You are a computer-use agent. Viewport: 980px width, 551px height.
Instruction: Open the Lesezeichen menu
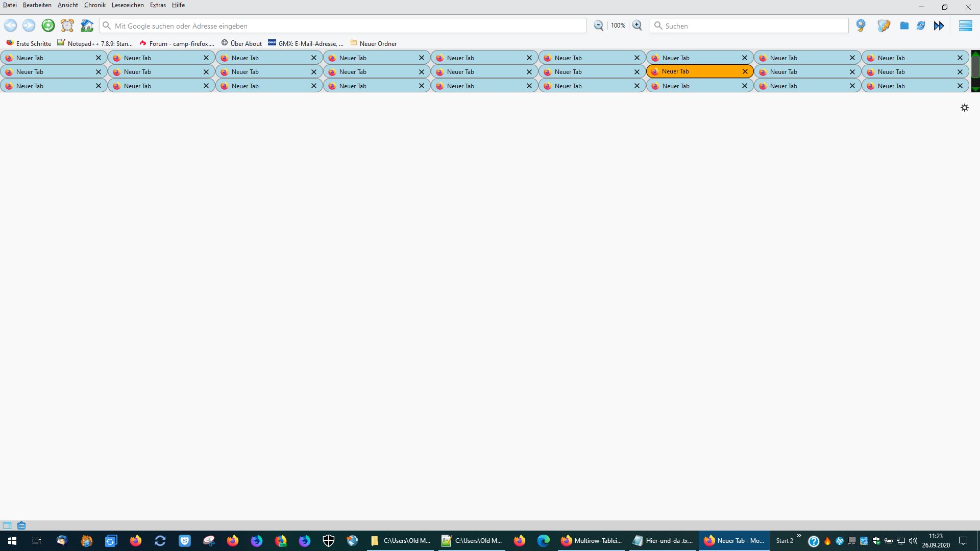point(128,5)
